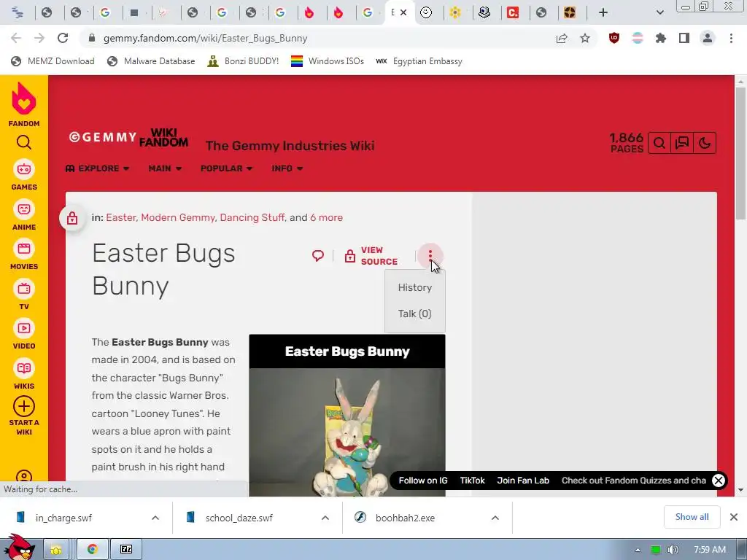Open a new browser tab

coord(603,12)
